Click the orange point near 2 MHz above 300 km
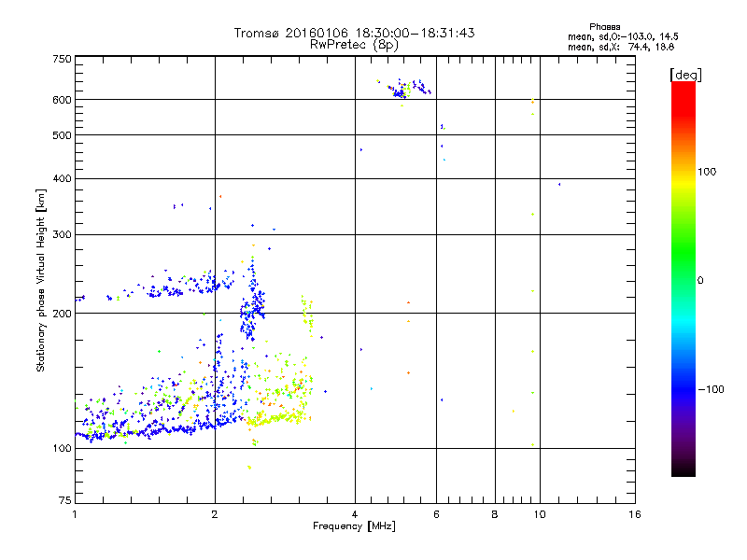Screen dimensions: 747x560 (x=220, y=196)
